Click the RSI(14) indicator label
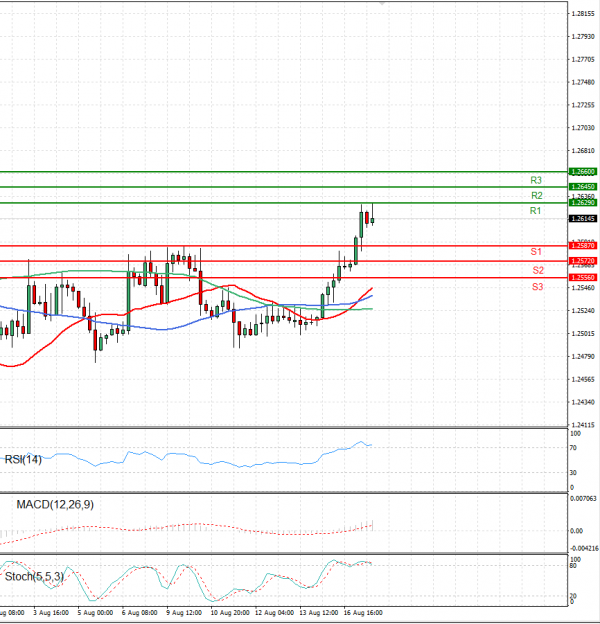Image resolution: width=600 pixels, height=624 pixels. pos(23,460)
